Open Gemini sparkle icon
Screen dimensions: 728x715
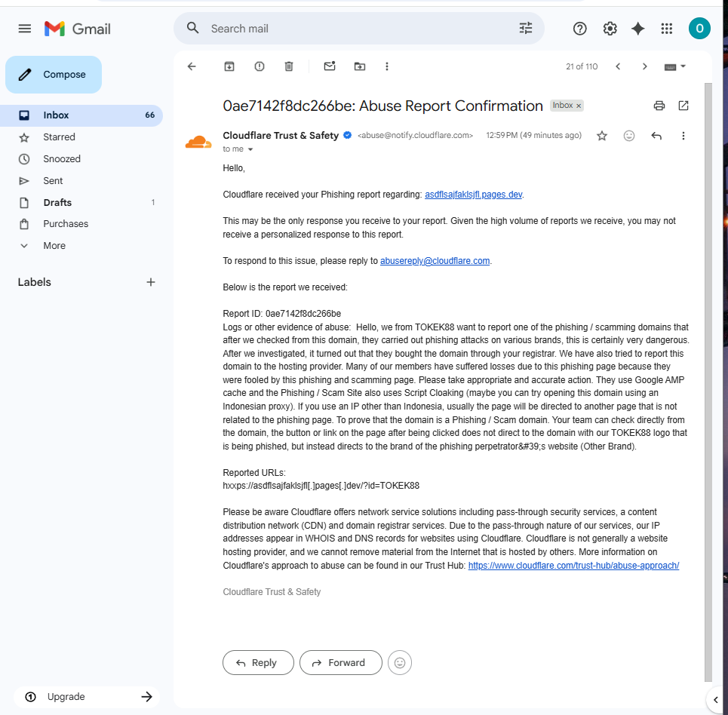[638, 29]
